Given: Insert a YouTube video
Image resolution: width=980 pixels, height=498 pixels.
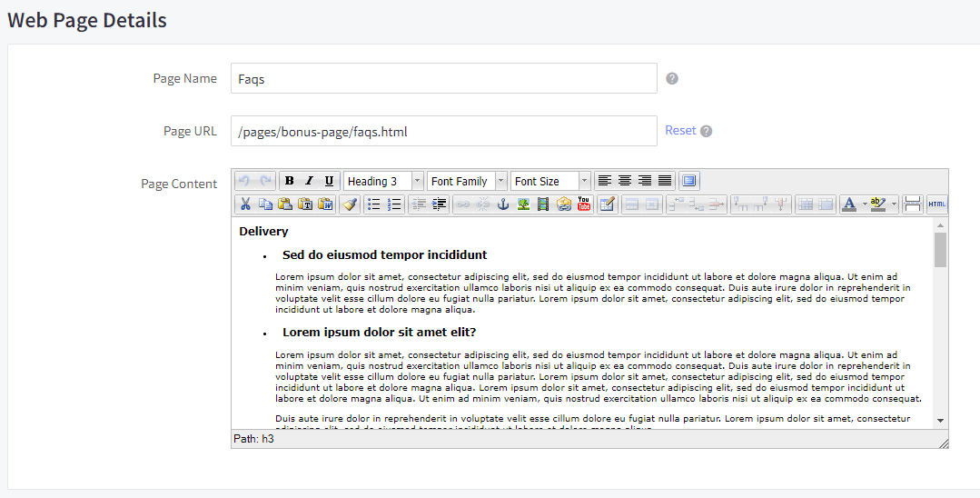Looking at the screenshot, I should (x=583, y=204).
